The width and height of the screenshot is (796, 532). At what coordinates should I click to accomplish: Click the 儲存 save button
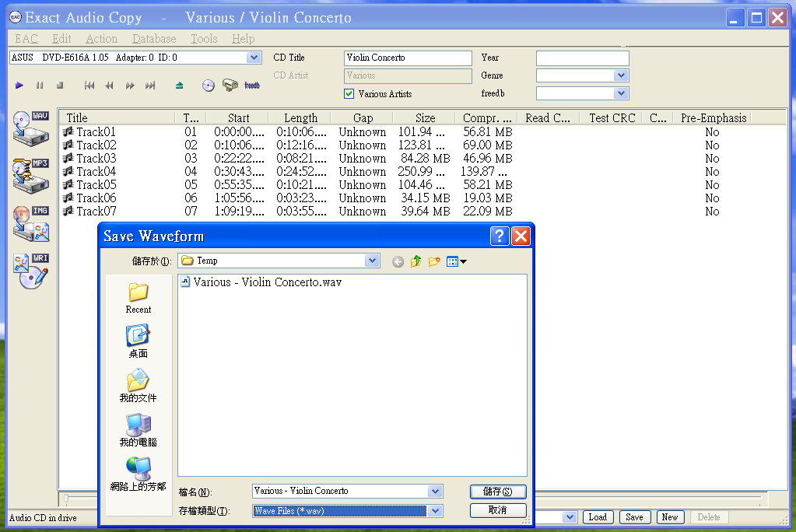(498, 492)
